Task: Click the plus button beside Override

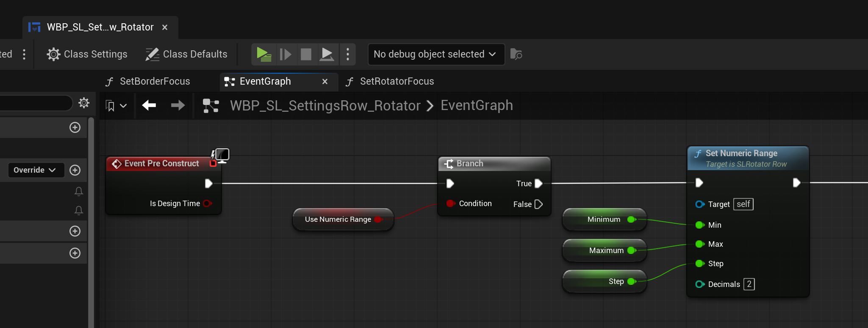Action: tap(75, 170)
